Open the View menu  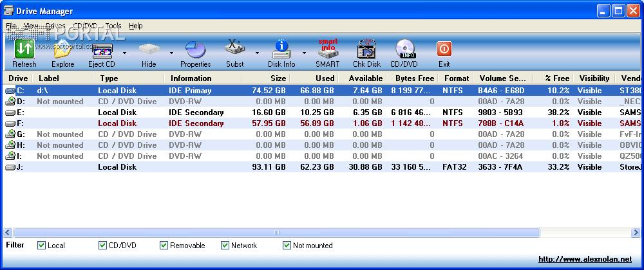pos(31,26)
